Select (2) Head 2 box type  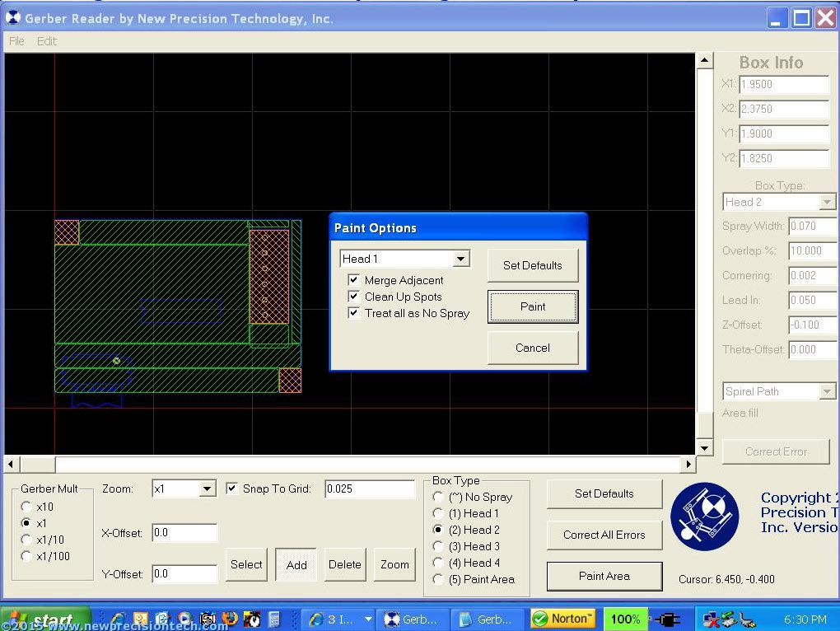coord(437,530)
